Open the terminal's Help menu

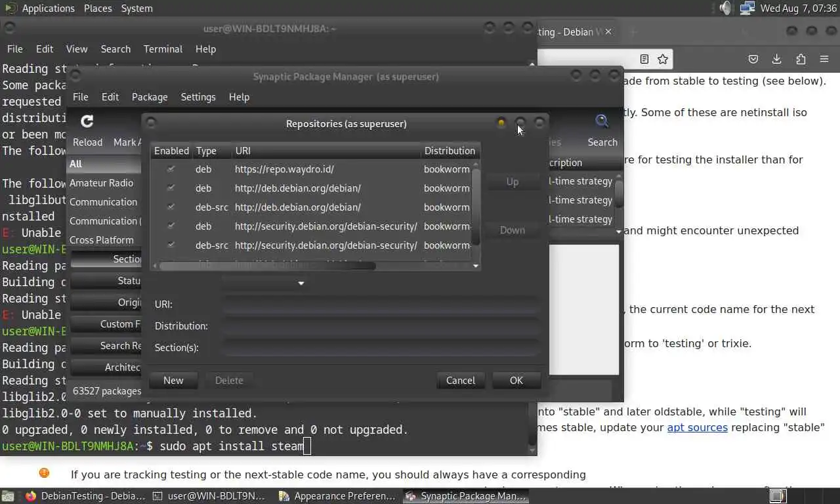pyautogui.click(x=205, y=49)
